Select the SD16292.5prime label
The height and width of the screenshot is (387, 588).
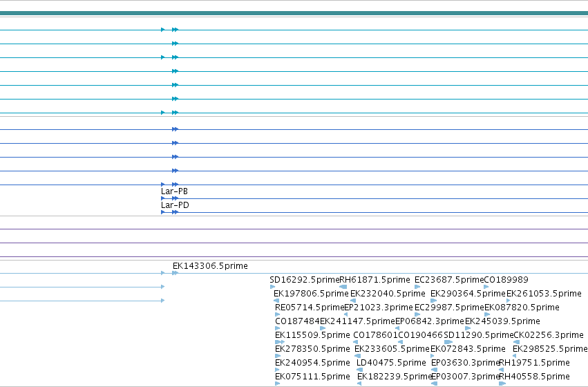click(x=304, y=280)
